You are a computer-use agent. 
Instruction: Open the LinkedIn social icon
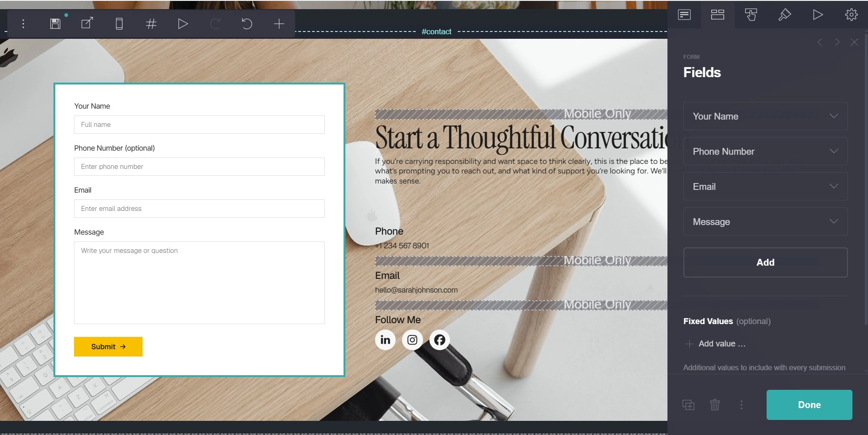[x=385, y=340]
